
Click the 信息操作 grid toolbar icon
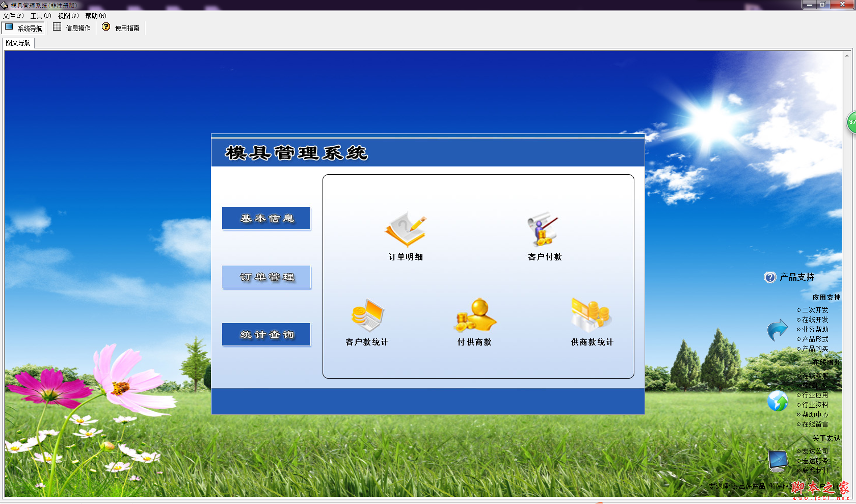[71, 28]
